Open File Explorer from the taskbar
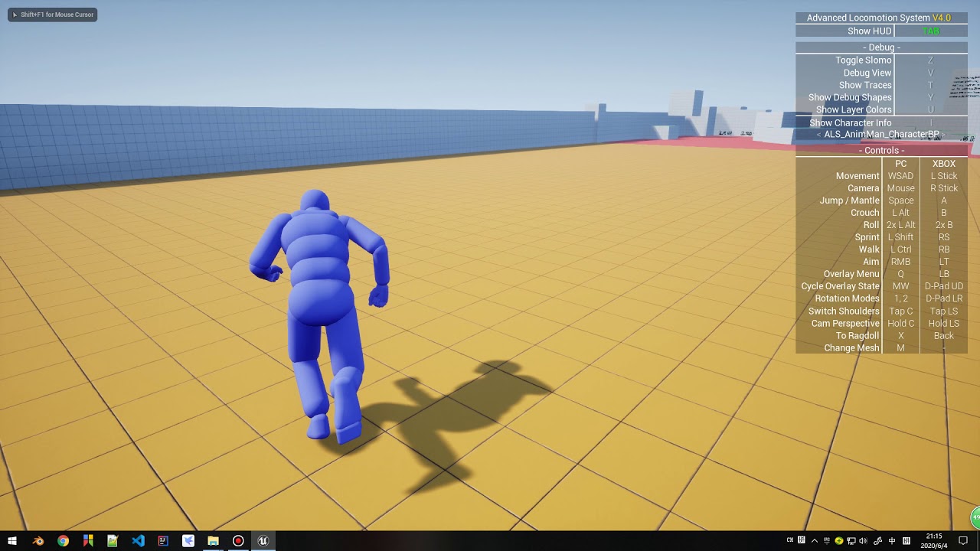 click(213, 541)
